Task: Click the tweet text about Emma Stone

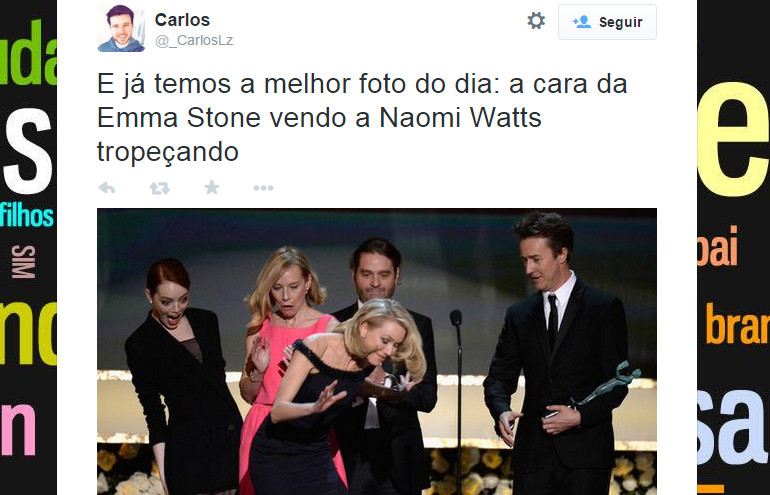Action: [x=362, y=118]
